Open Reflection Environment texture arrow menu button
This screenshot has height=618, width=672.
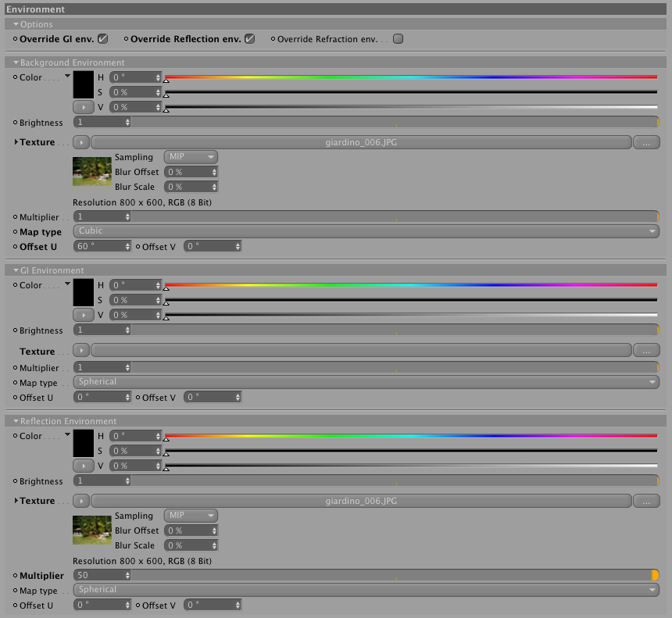click(x=81, y=501)
